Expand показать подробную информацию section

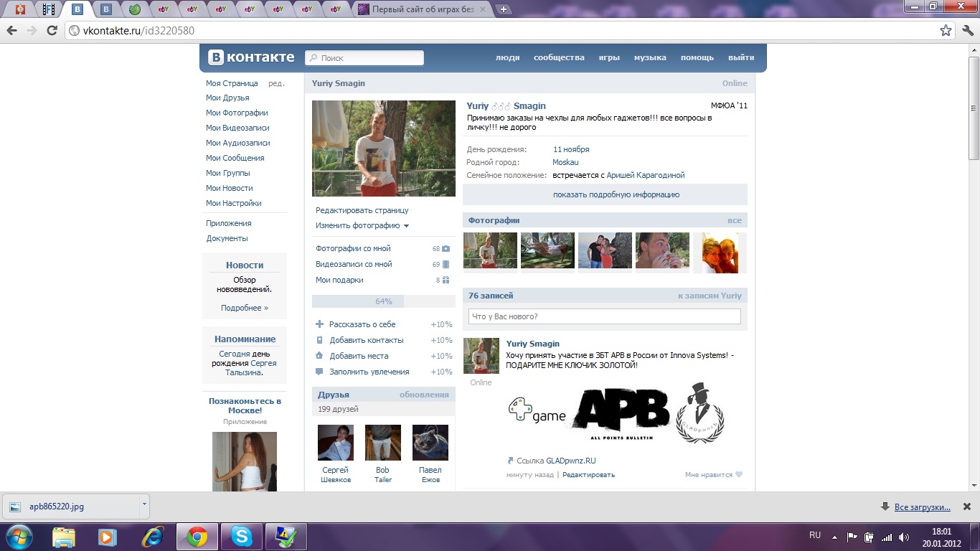pos(616,194)
